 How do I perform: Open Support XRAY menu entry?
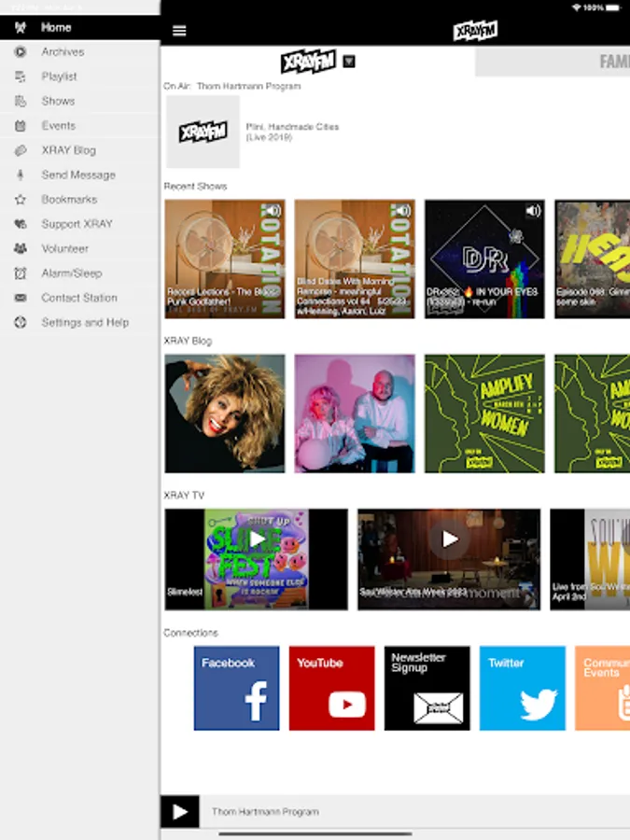click(x=80, y=224)
